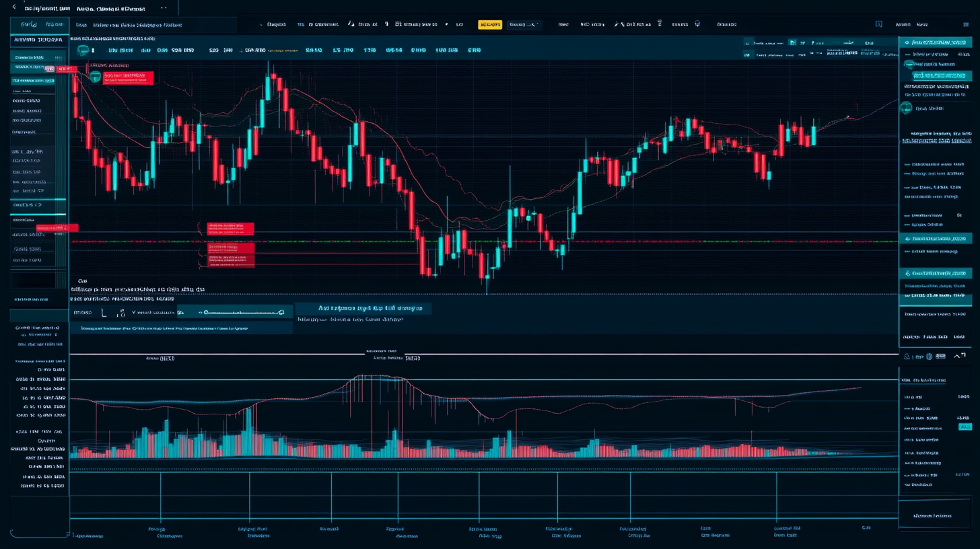The image size is (980, 549).
Task: Open the grid layout icon at top right
Action: [966, 25]
